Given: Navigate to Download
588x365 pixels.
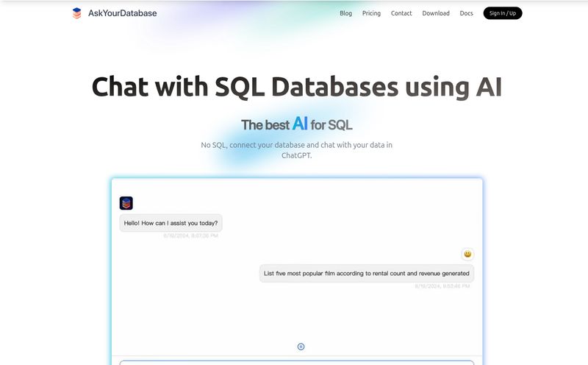Looking at the screenshot, I should tap(436, 13).
